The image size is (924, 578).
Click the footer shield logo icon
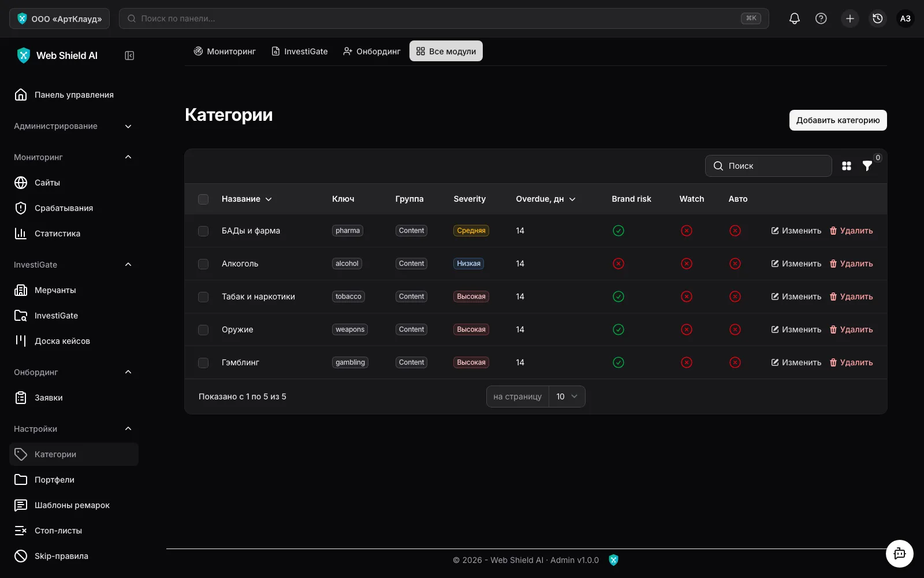[613, 560]
